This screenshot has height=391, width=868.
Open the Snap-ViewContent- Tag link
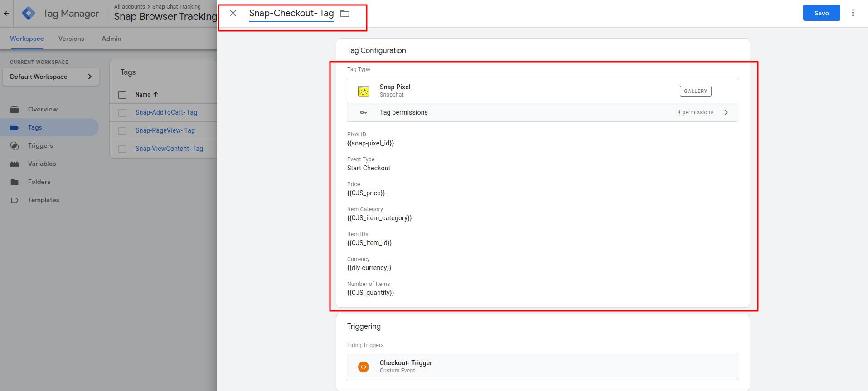coord(169,149)
